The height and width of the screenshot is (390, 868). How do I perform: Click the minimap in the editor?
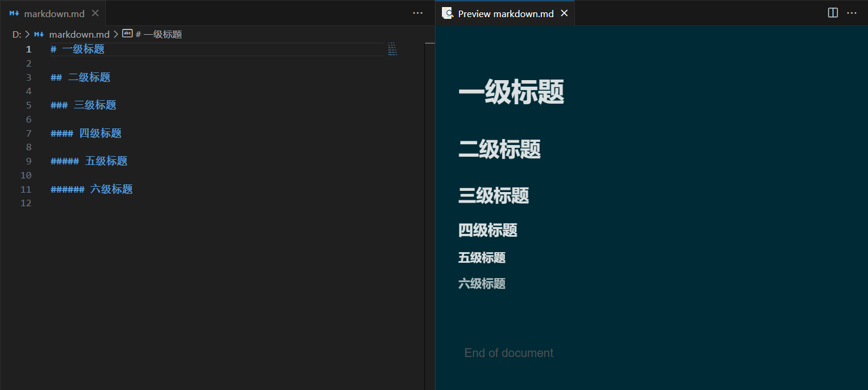[x=393, y=49]
